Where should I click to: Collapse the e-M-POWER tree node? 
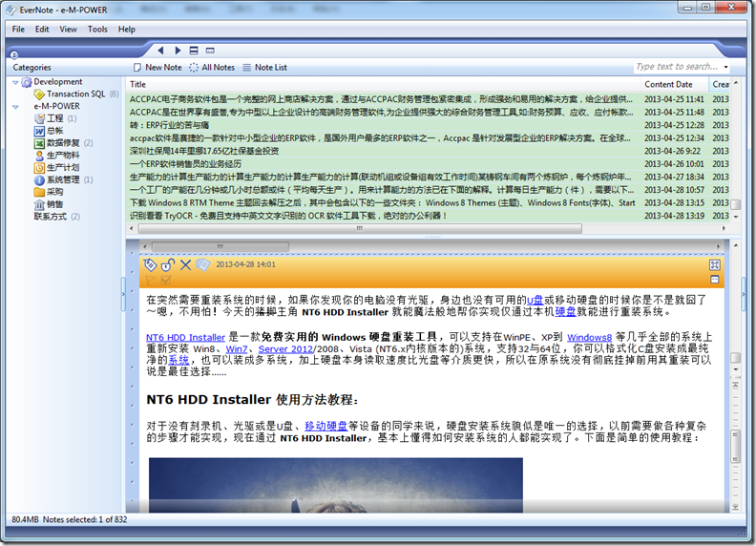coord(15,107)
